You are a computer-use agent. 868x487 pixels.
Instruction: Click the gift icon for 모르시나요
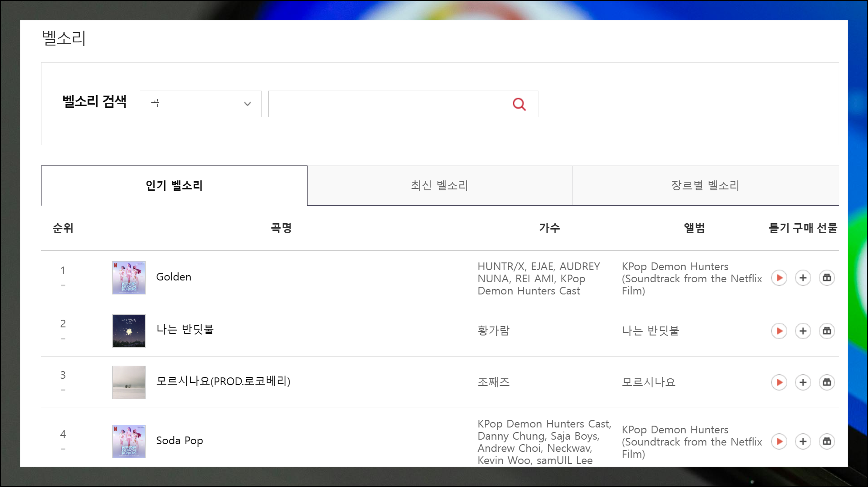[x=827, y=382]
